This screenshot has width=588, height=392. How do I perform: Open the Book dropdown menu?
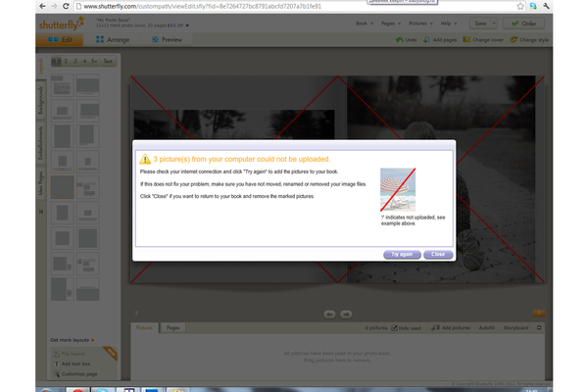tap(366, 21)
